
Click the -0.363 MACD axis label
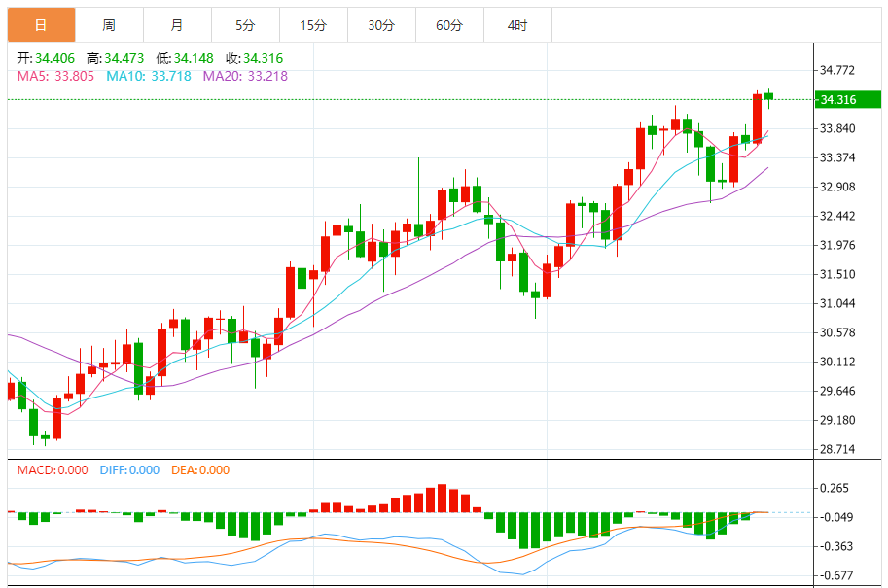coord(835,546)
